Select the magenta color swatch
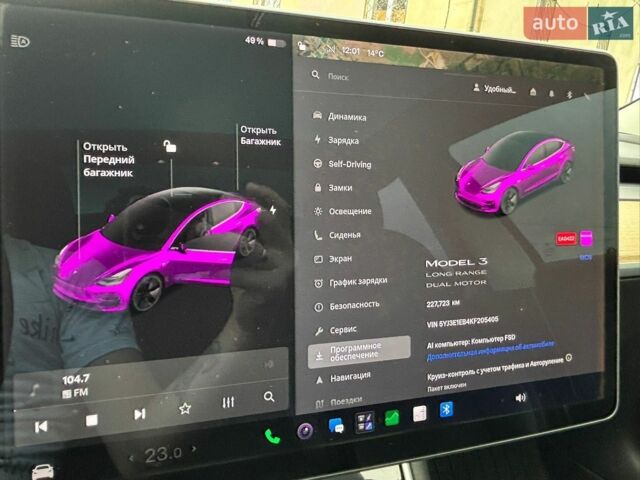 [x=586, y=238]
